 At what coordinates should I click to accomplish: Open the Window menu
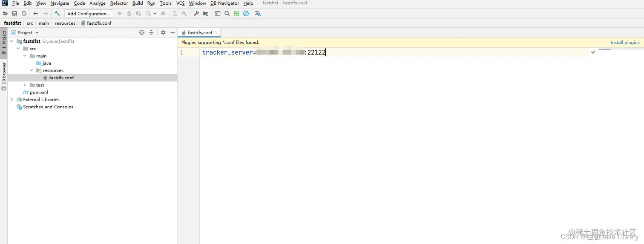[x=198, y=3]
